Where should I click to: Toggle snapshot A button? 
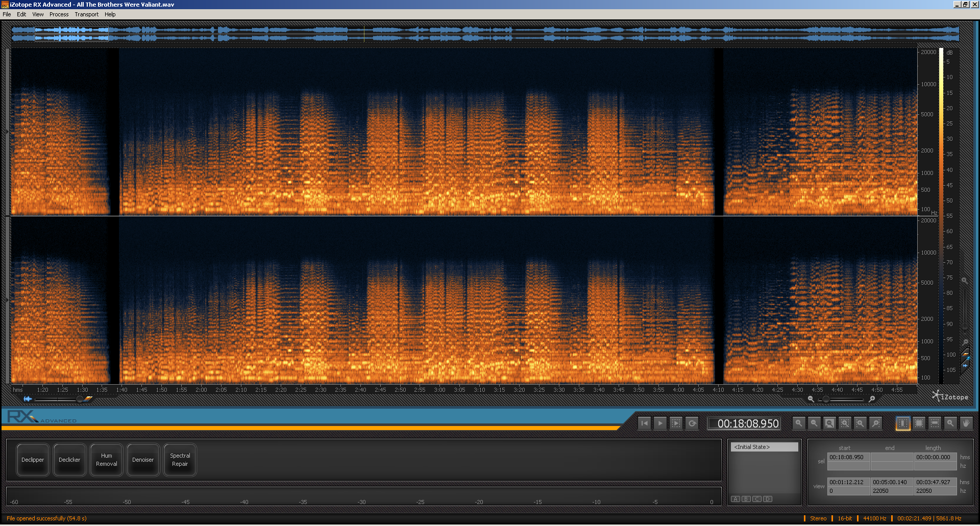(736, 499)
